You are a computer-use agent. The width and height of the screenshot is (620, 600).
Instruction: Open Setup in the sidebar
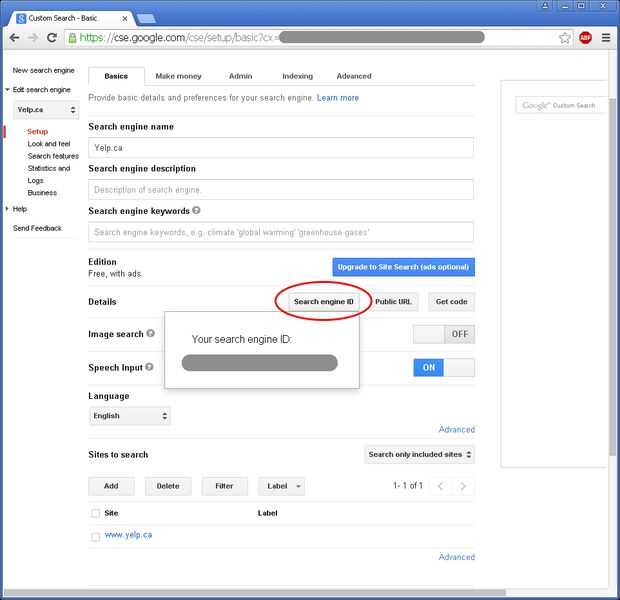(x=38, y=131)
